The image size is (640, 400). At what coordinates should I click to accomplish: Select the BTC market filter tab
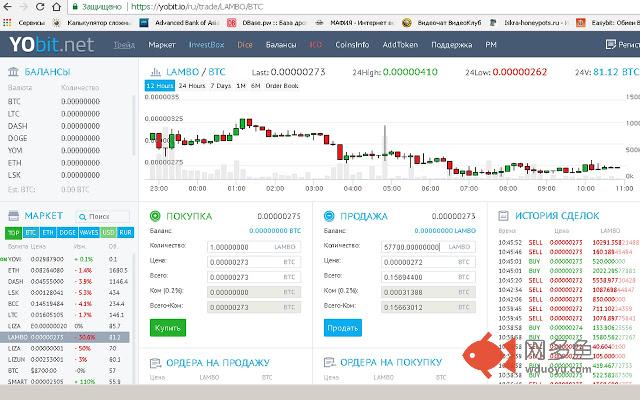[31, 232]
